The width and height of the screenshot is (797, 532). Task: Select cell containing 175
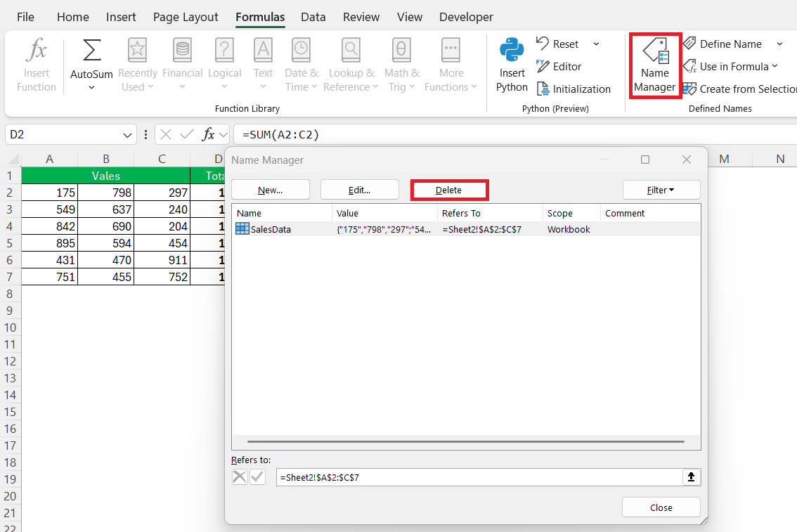point(50,193)
